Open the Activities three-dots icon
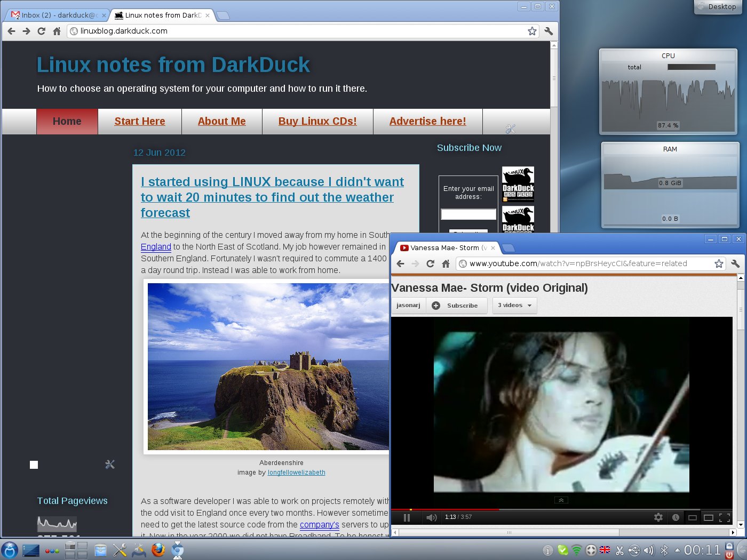Viewport: 747px width, 560px height. 52,551
